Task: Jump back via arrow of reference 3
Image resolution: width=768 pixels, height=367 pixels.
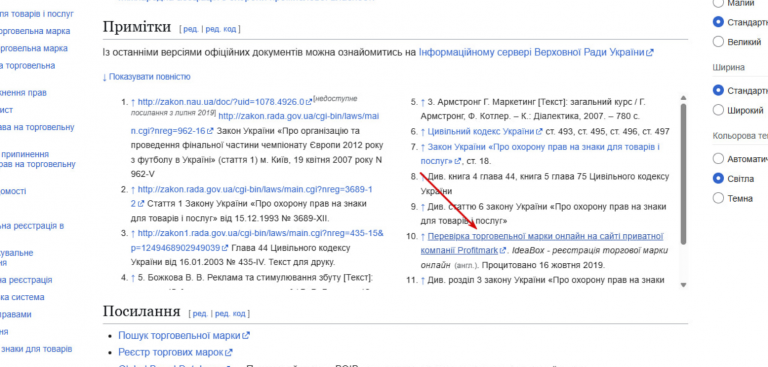Action: click(133, 233)
